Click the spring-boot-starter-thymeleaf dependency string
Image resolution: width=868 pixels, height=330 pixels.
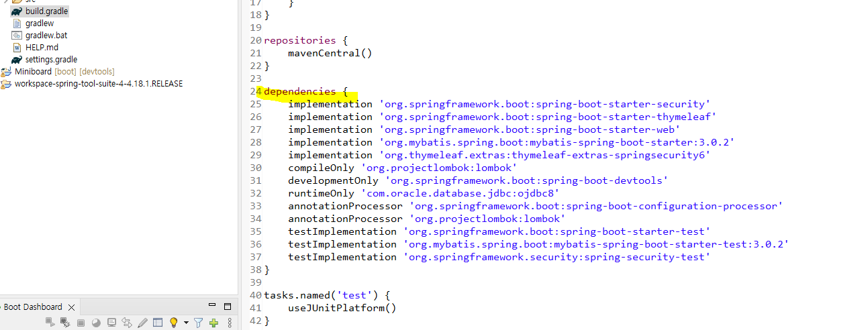(548, 117)
